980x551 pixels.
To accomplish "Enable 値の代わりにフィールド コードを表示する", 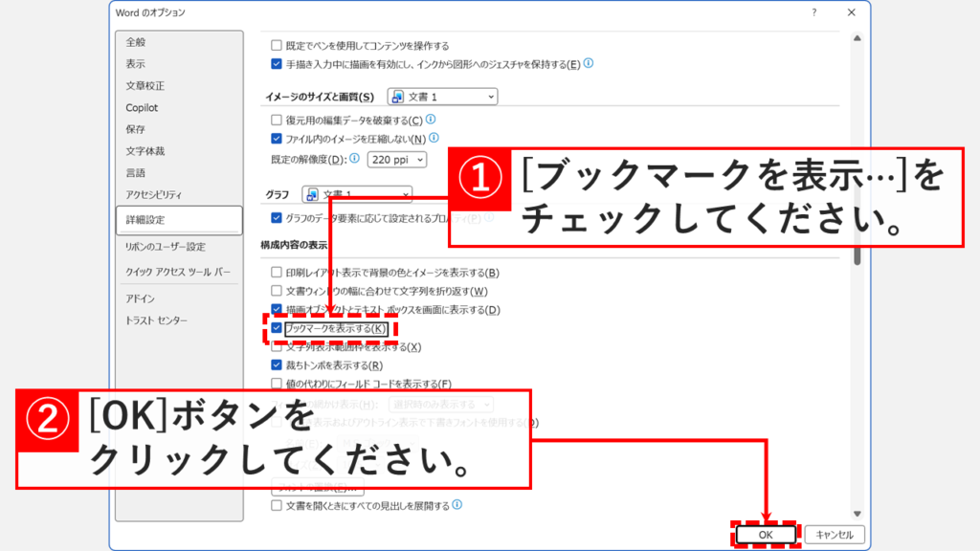I will (277, 384).
